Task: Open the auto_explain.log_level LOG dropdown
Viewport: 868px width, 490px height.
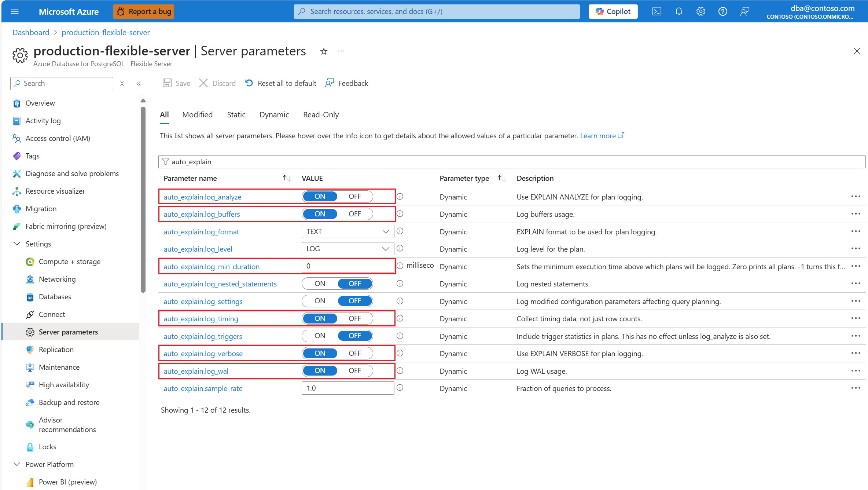Action: (x=347, y=249)
